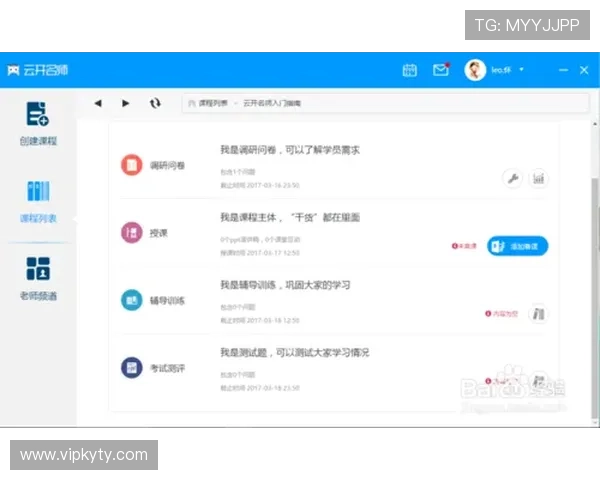Screen dimensions: 600x480
Task: Click the 云开名师 logo
Action: pos(38,70)
